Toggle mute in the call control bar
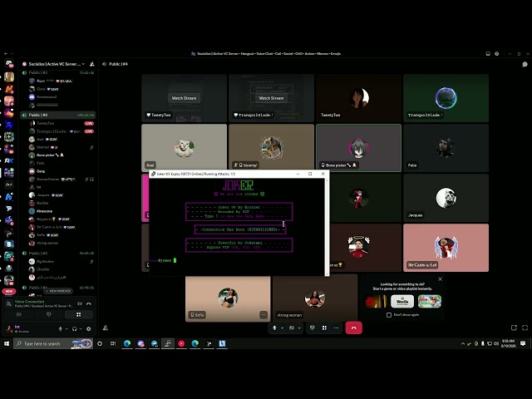532x399 pixels. point(274,328)
